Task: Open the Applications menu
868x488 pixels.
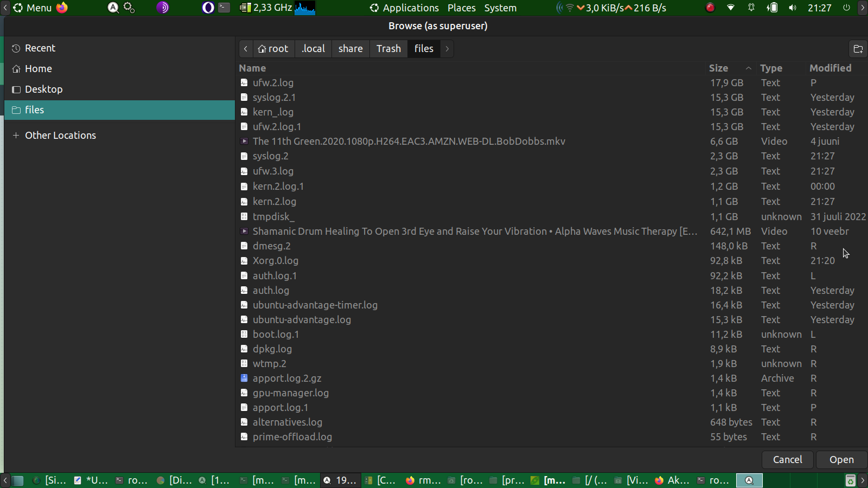Action: (404, 8)
